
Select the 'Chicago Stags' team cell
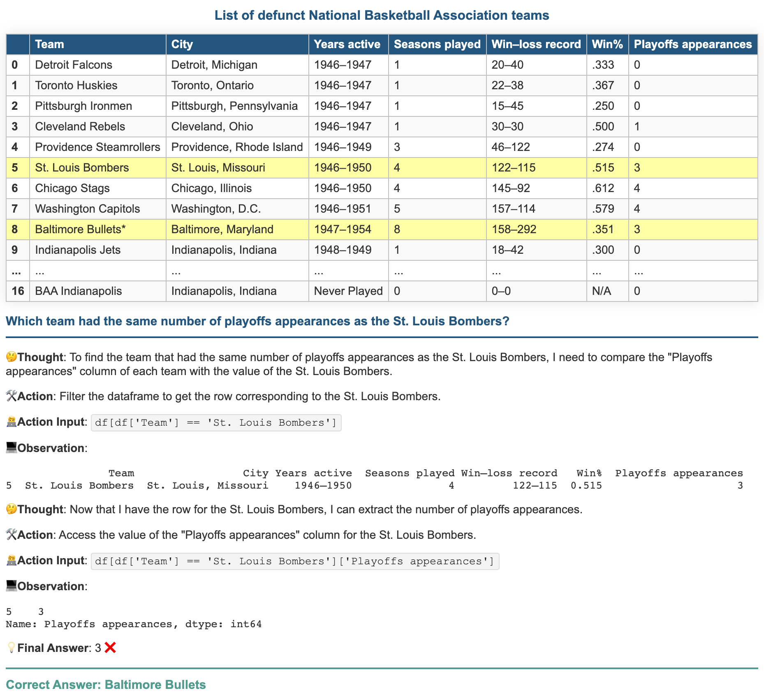coord(98,188)
